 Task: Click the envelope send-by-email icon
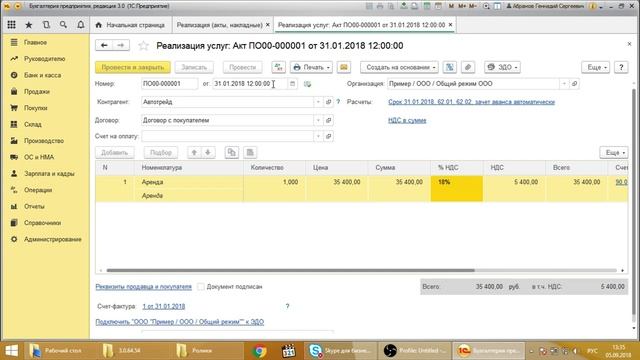(x=344, y=67)
